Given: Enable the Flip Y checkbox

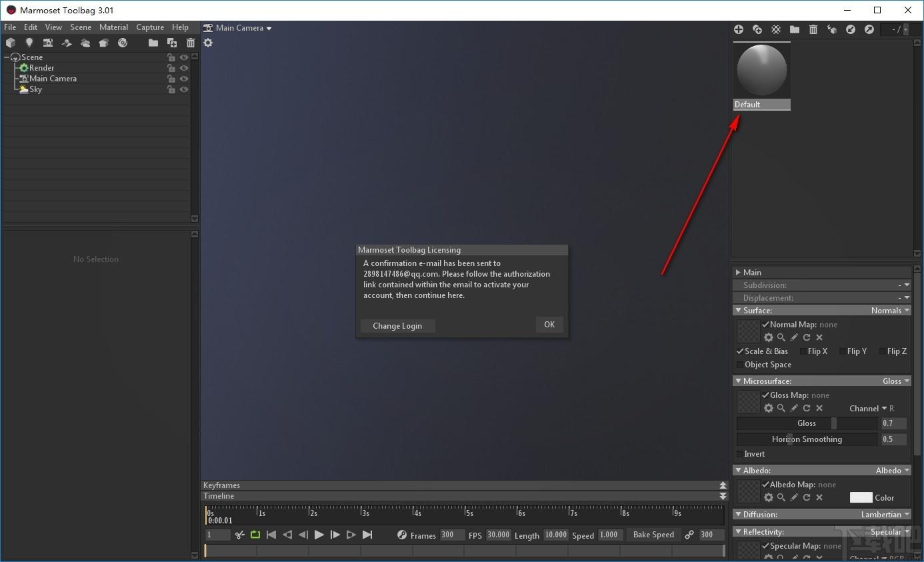Looking at the screenshot, I should [842, 351].
